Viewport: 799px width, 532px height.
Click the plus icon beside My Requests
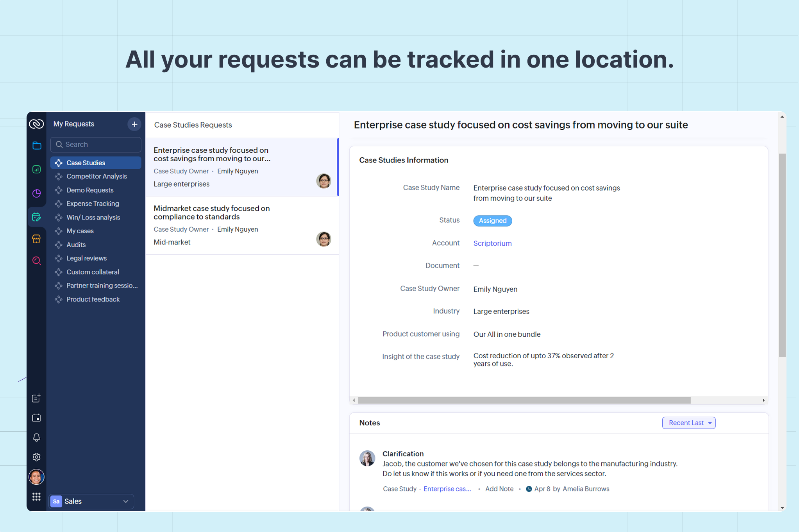[134, 124]
